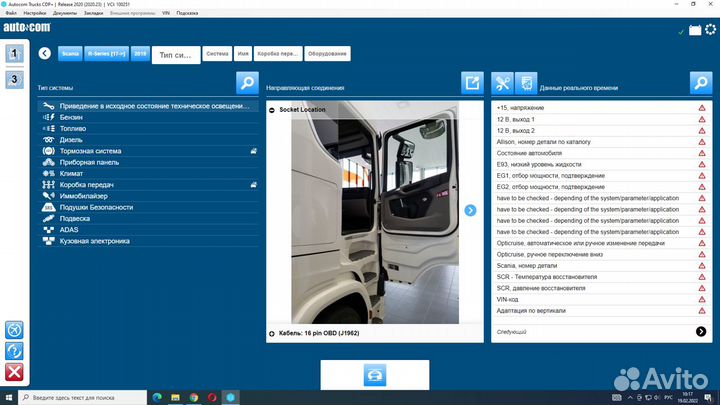Choose Коробка передач system type
This screenshot has width=720, height=405.
[x=87, y=184]
